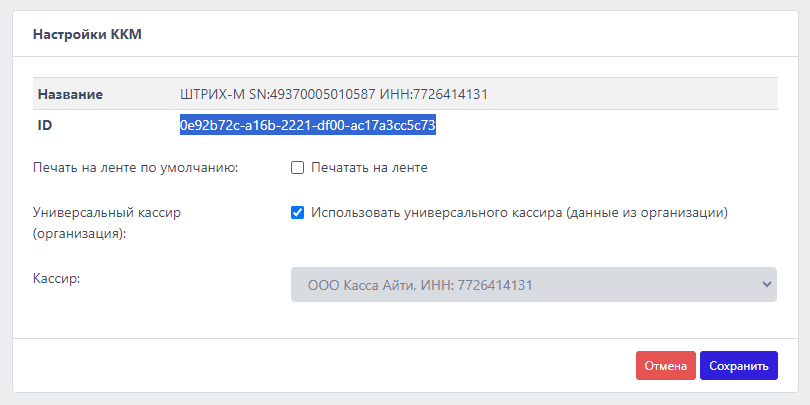The image size is (810, 405).
Task: Enable the "Печатать на ленте" checkbox
Action: coord(297,168)
